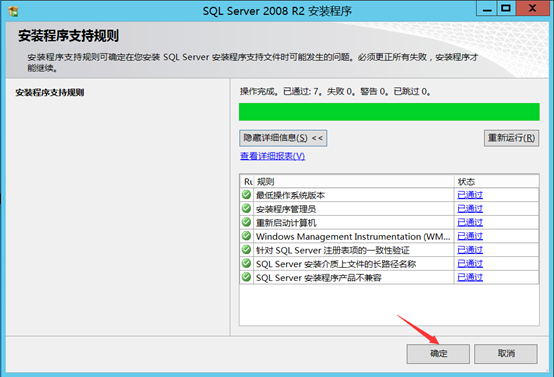This screenshot has height=377, width=554.
Task: Maximize the SQL Server setup window
Action: click(506, 8)
